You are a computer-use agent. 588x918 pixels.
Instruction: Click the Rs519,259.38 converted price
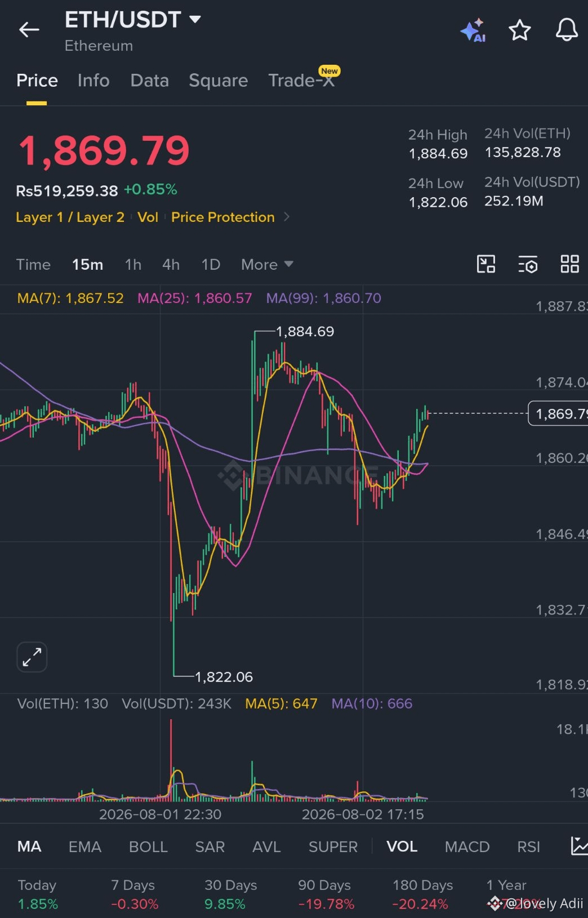[x=67, y=190]
